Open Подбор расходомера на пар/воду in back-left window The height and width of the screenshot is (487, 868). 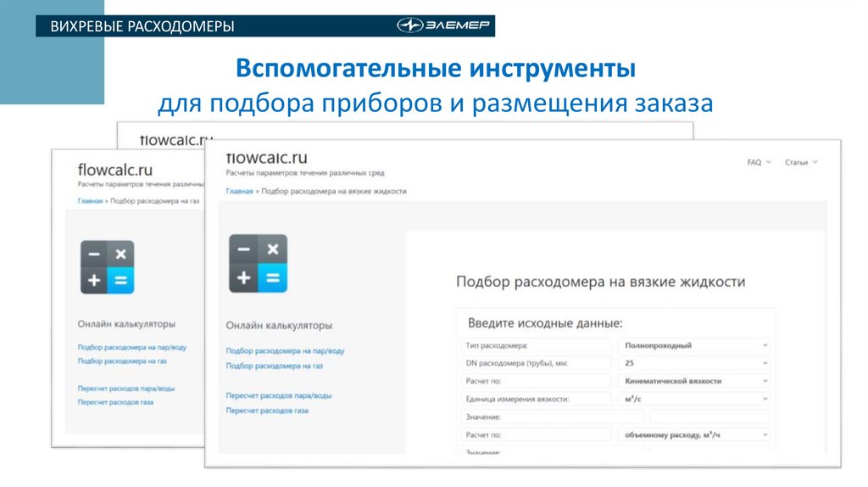point(131,347)
